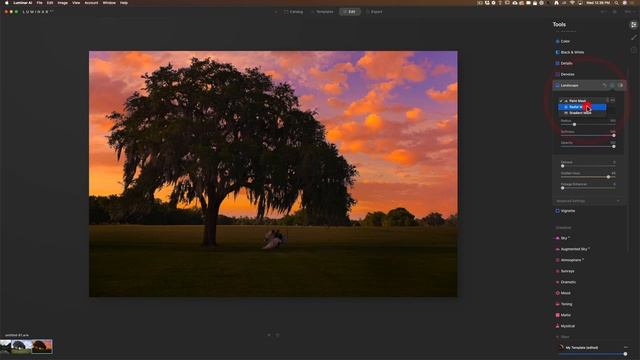Open the Apple menu
The width and height of the screenshot is (640, 360).
tap(7, 3)
